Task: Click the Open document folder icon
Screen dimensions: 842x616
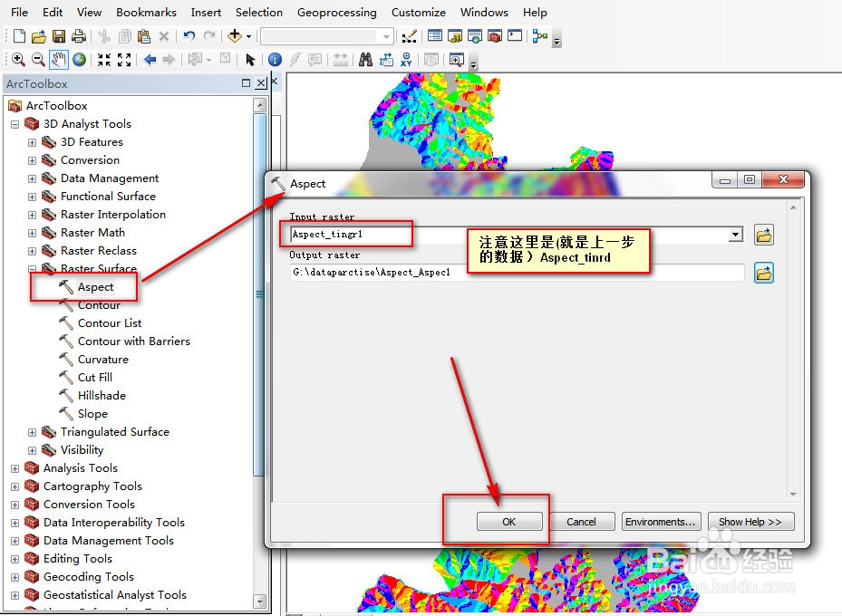Action: click(39, 36)
